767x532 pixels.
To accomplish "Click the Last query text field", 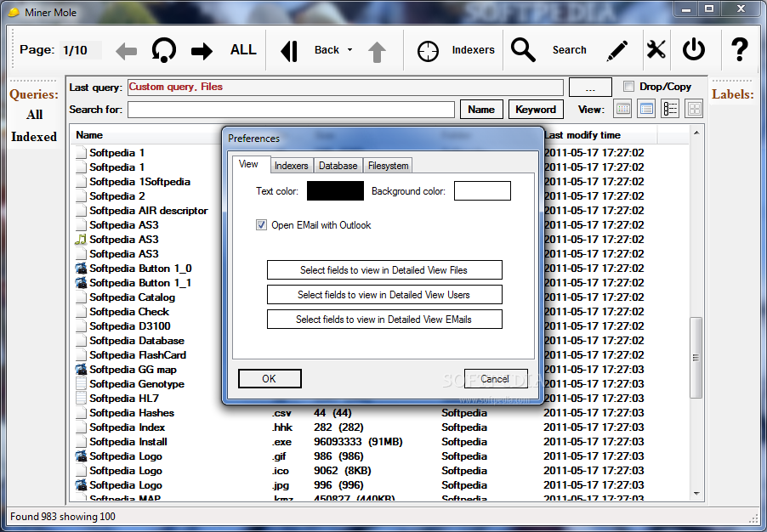I will point(345,87).
